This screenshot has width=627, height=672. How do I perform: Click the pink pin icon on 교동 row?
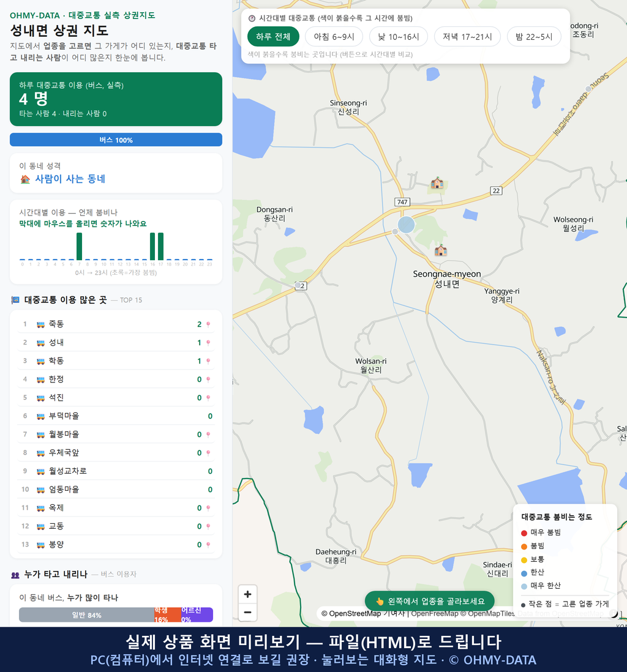click(x=208, y=527)
